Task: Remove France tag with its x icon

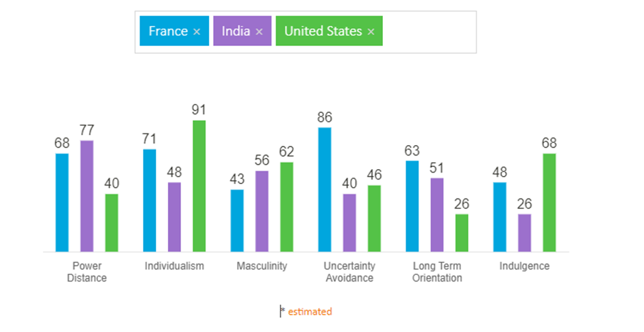Action: click(x=197, y=31)
